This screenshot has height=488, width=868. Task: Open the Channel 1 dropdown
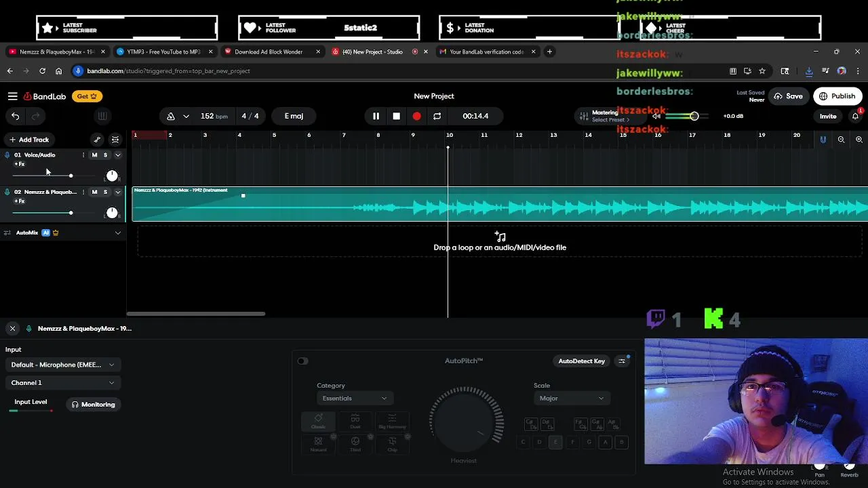point(62,383)
